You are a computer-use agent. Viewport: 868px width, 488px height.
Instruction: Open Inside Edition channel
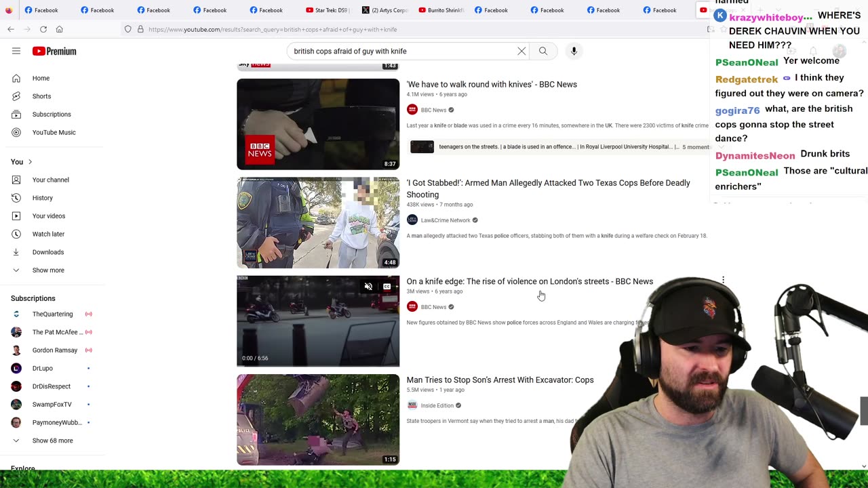pos(437,405)
